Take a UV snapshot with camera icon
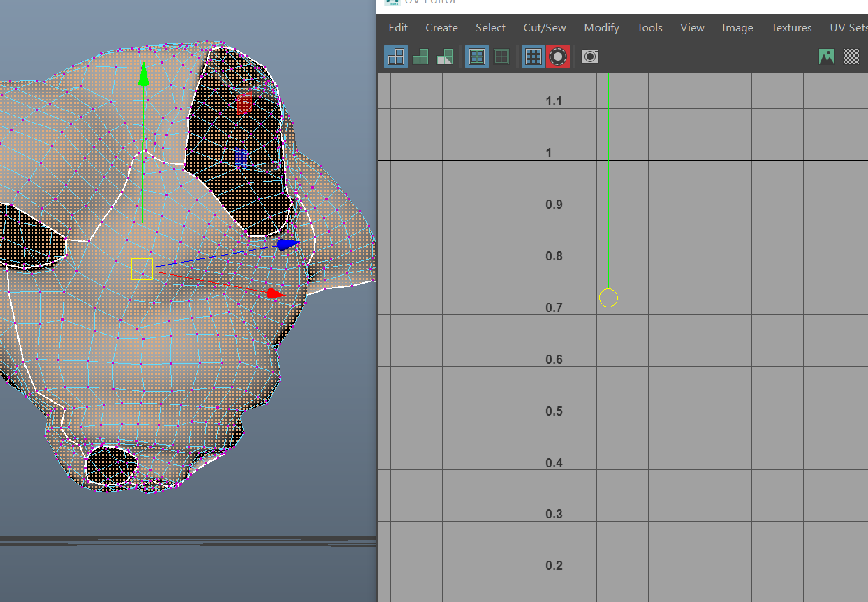The height and width of the screenshot is (602, 868). point(590,57)
